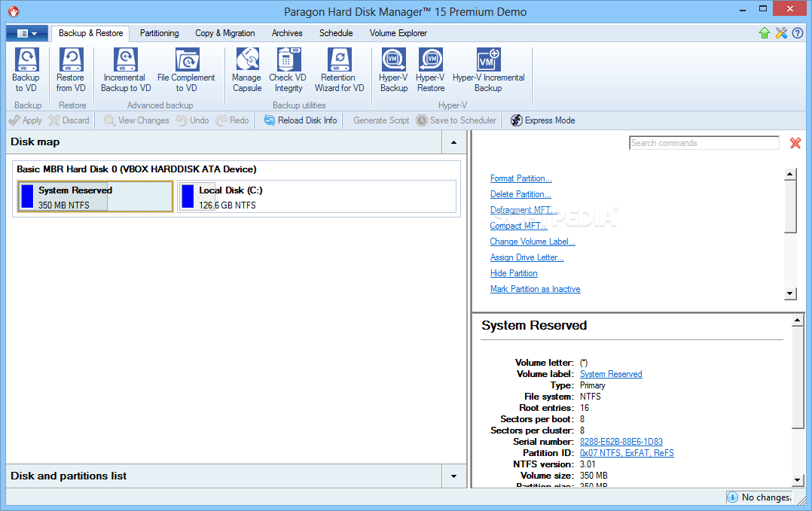Viewport: 812px width, 511px height.
Task: Open Schedule tab
Action: tap(336, 33)
